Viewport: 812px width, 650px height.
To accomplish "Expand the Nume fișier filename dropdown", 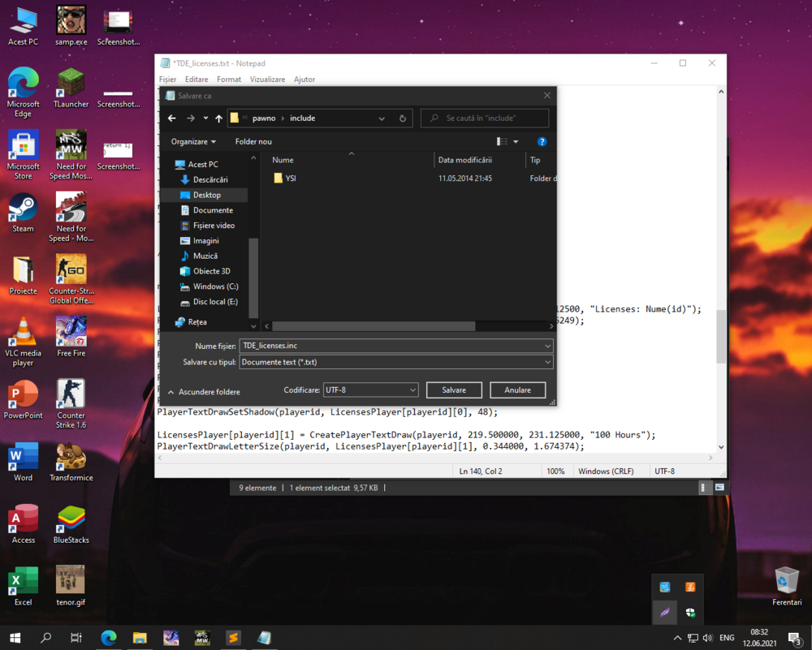I will [547, 346].
